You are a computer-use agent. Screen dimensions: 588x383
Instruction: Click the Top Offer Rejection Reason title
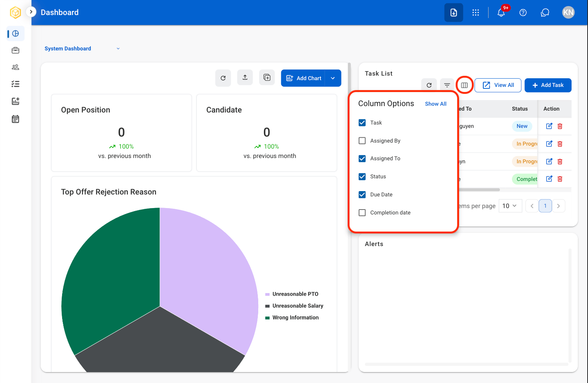(x=109, y=192)
